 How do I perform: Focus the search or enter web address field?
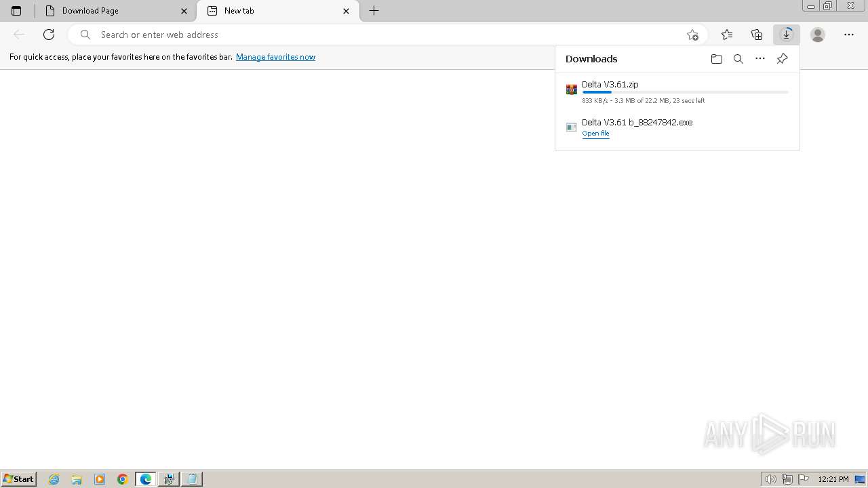[x=387, y=35]
